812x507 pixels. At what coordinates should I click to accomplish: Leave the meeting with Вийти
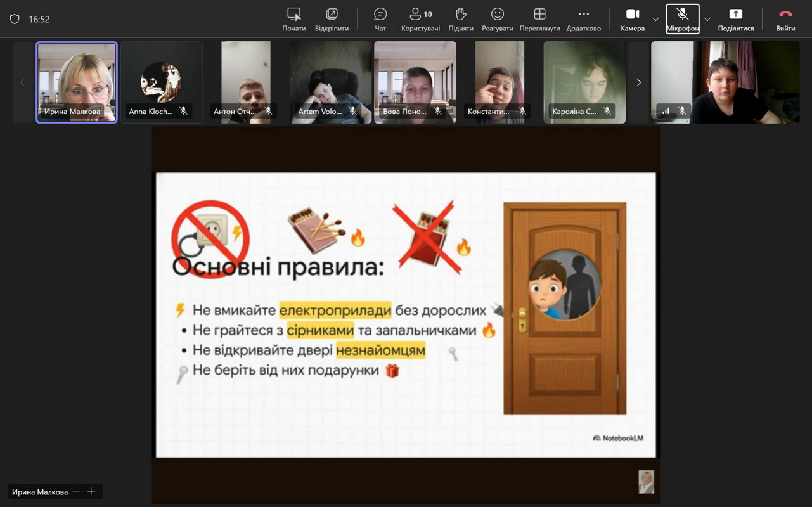[x=785, y=19]
